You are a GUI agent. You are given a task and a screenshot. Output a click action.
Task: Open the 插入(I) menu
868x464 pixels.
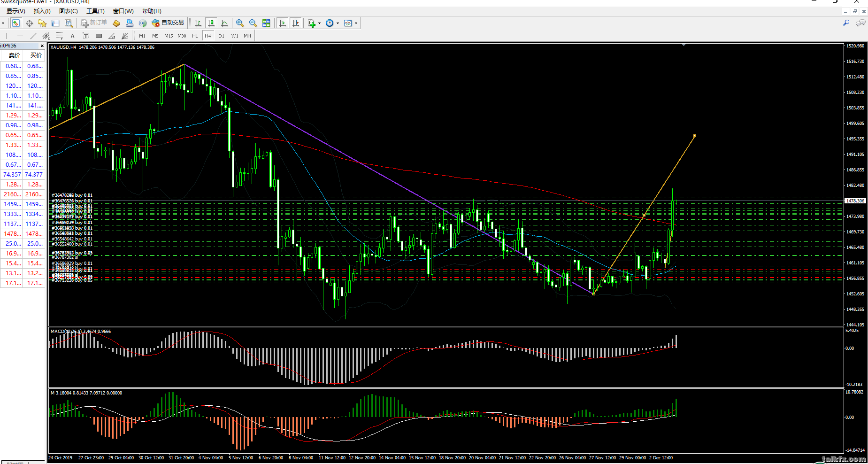42,11
